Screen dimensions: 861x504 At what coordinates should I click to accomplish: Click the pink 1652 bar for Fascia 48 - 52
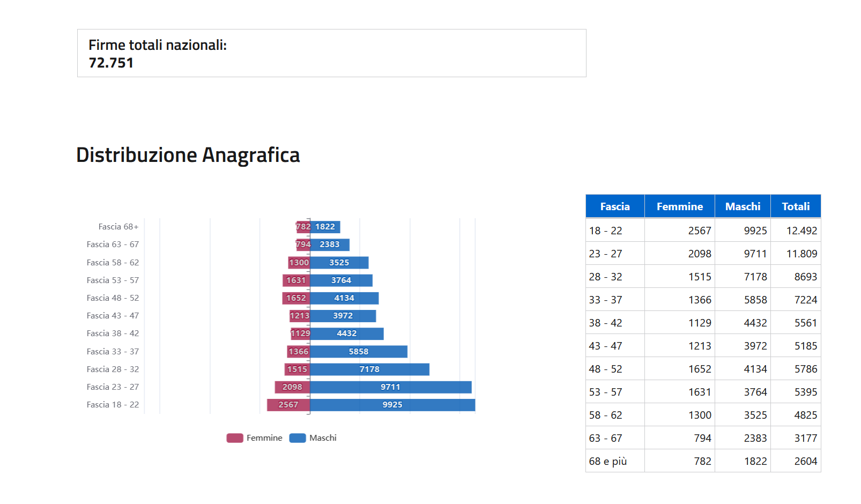coord(296,298)
